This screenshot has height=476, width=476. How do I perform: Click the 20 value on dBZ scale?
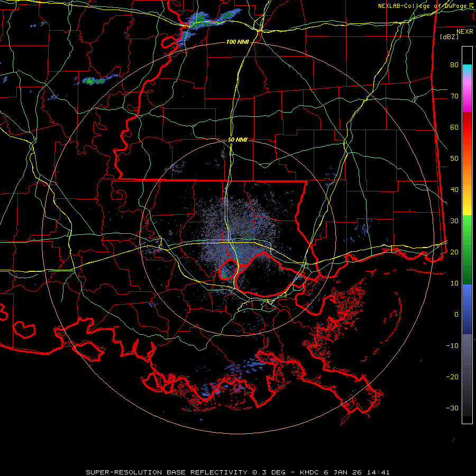click(x=454, y=252)
